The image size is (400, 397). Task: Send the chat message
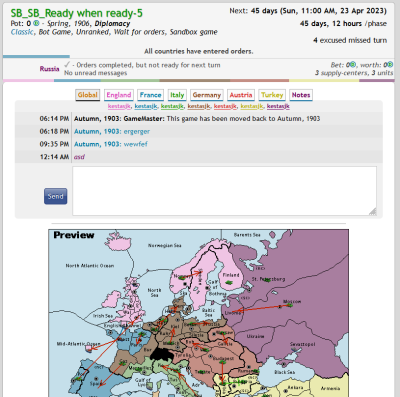pyautogui.click(x=56, y=196)
